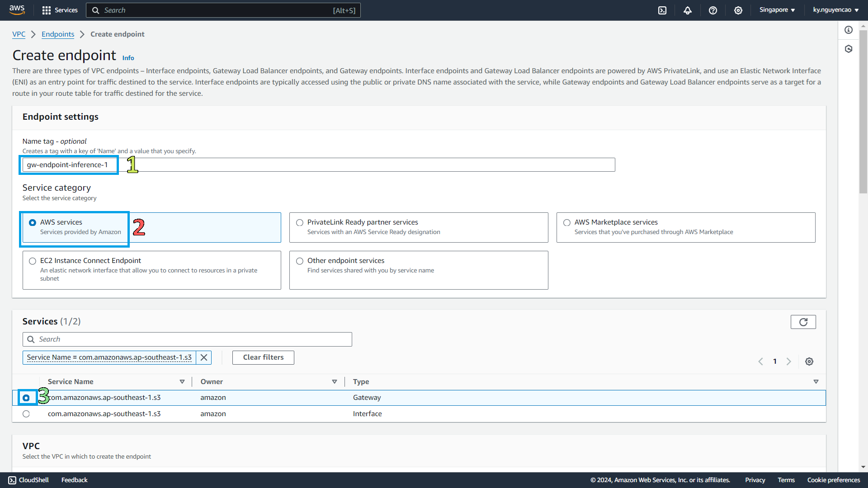Open the help question mark icon
868x488 pixels.
(713, 10)
